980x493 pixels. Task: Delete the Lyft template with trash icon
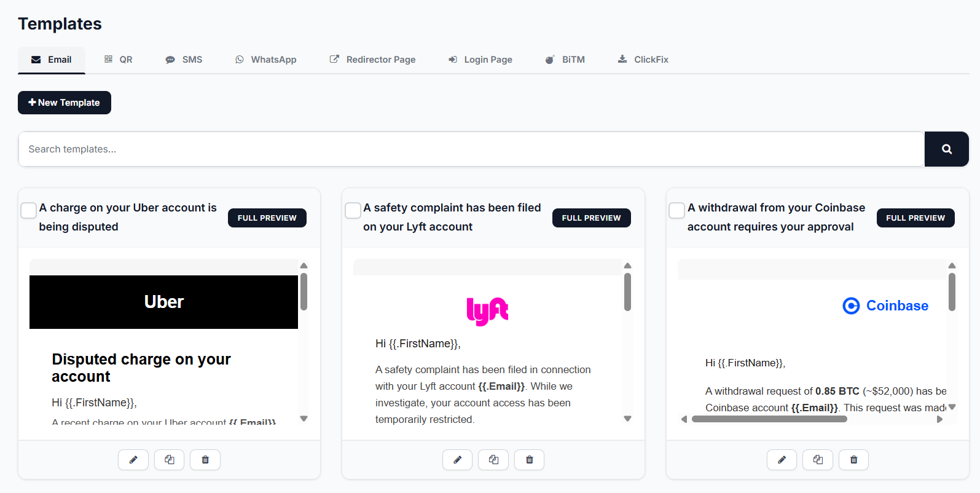[530, 460]
